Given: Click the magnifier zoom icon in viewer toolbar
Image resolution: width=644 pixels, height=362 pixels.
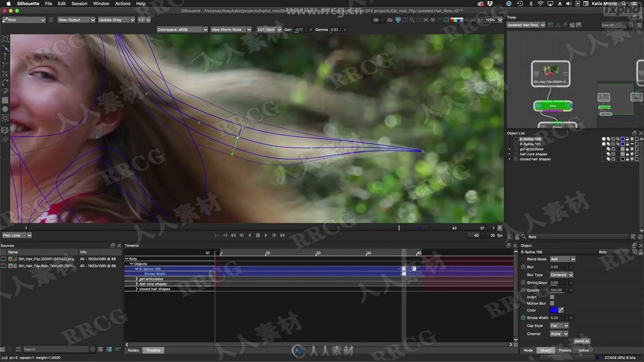Looking at the screenshot, I should [412, 20].
